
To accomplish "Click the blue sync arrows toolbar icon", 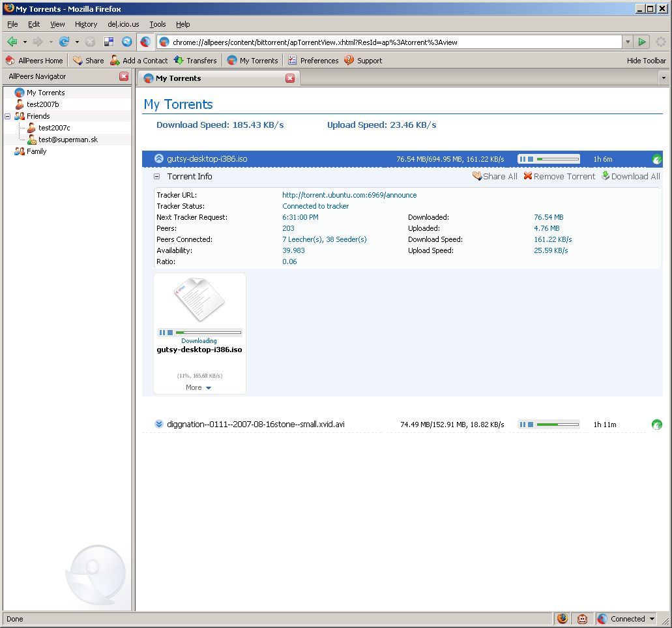I will [127, 42].
